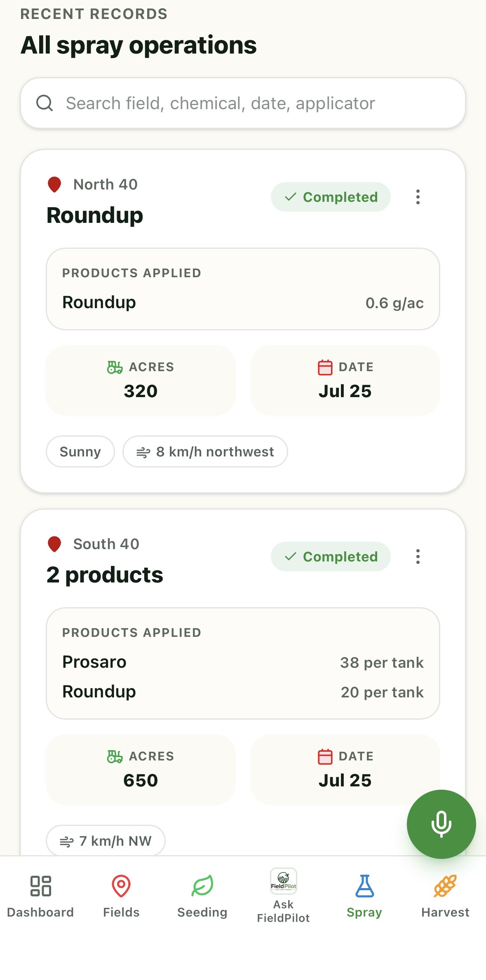Tap the Completed badge on North 40
Viewport: 486px width, 980px height.
point(331,197)
